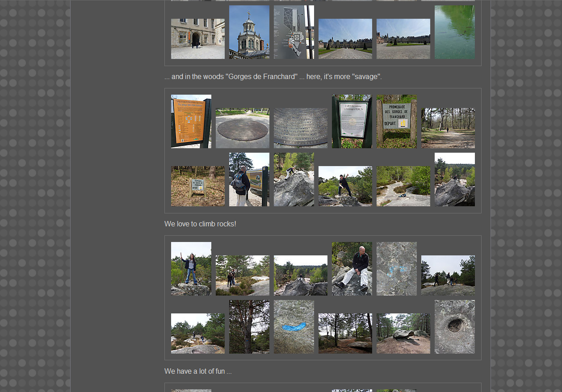
Task: View the orange information board photo
Action: (191, 121)
